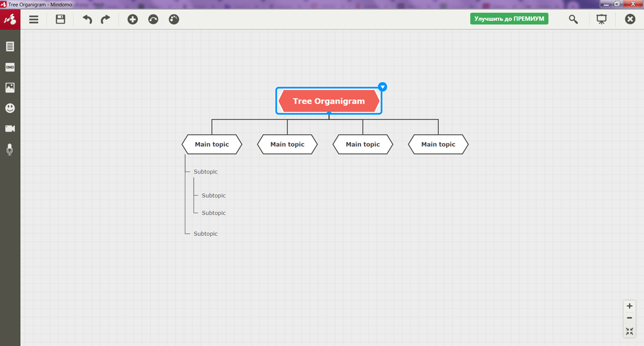Redo the last undone action
The height and width of the screenshot is (346, 644).
[x=105, y=20]
